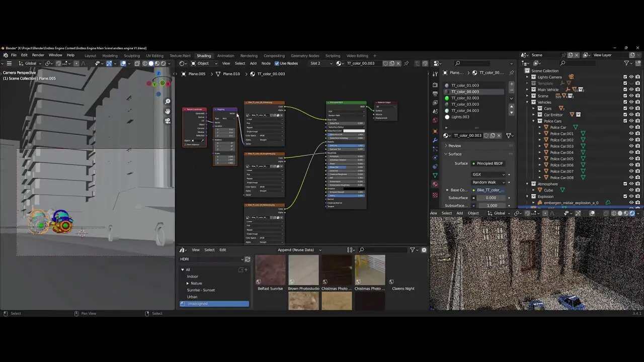Screen dimensions: 644x362
Task: Move the material slot down with arrow
Action: coord(512,112)
